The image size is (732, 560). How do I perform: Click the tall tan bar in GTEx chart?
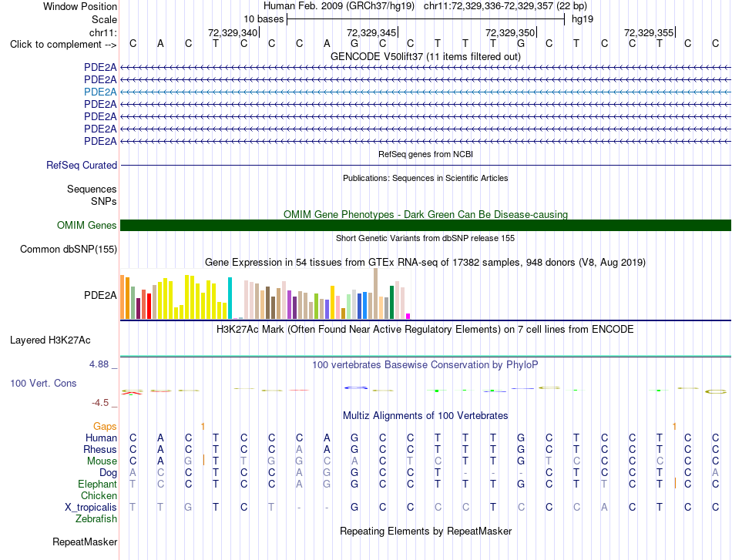click(x=375, y=293)
